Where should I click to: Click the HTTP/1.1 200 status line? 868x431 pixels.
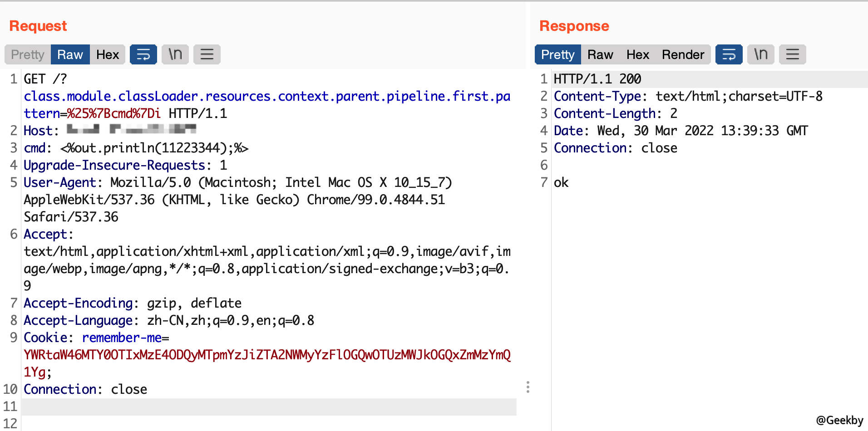click(x=597, y=79)
